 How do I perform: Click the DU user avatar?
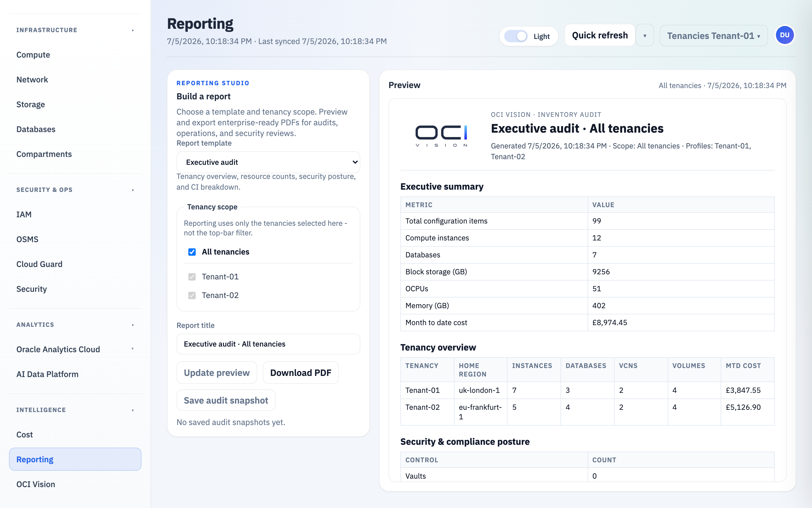click(784, 35)
